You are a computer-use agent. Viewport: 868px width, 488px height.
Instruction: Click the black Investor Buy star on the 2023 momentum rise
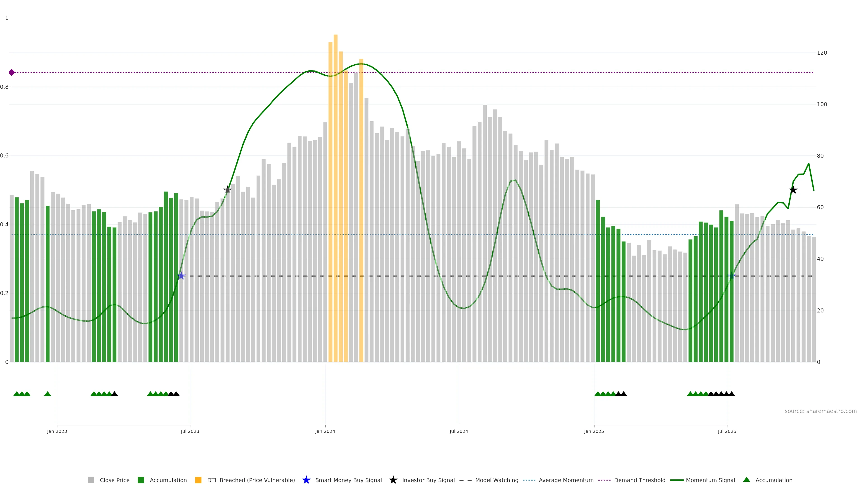pos(227,190)
